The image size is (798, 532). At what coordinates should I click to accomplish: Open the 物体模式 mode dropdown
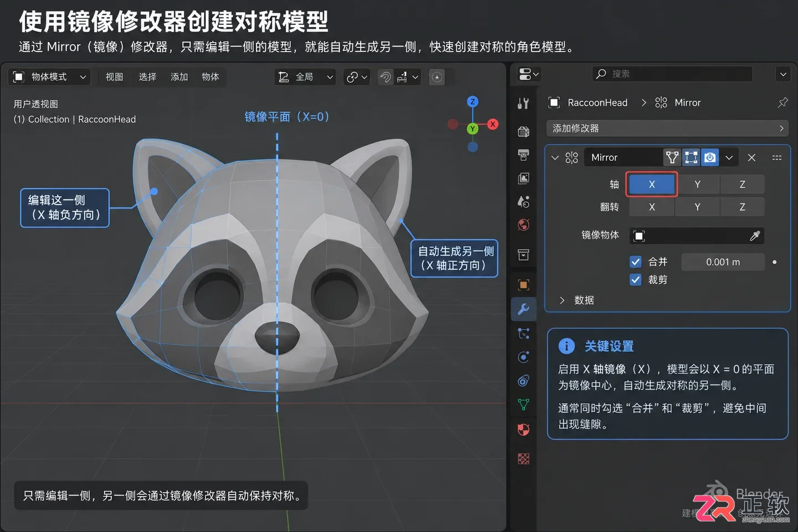coord(50,77)
